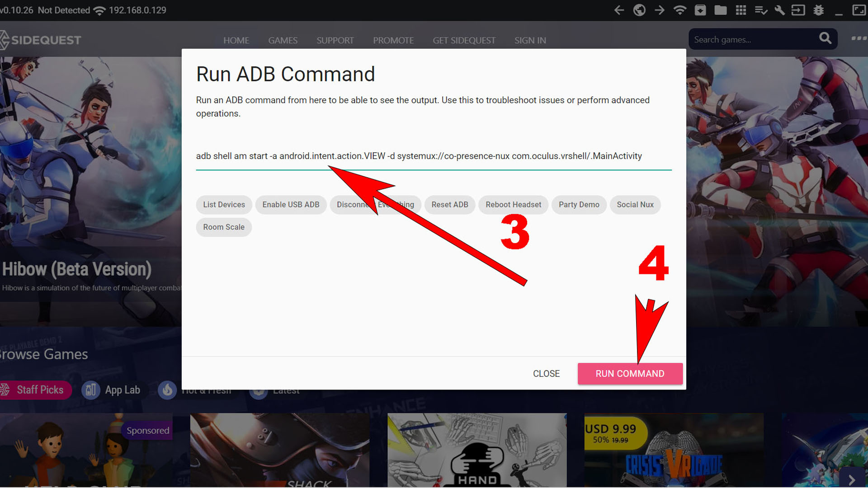This screenshot has width=868, height=488.
Task: Open wireless connection icon in toolbar
Action: (x=680, y=10)
